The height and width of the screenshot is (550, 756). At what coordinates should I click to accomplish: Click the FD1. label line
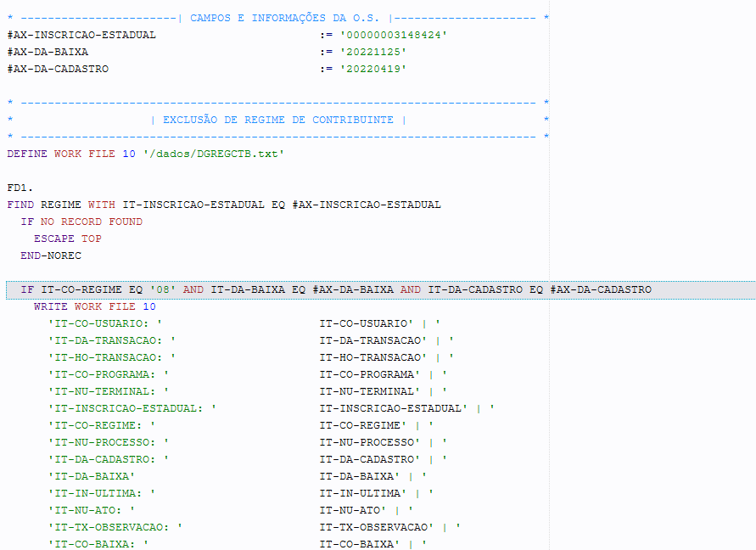(20, 188)
